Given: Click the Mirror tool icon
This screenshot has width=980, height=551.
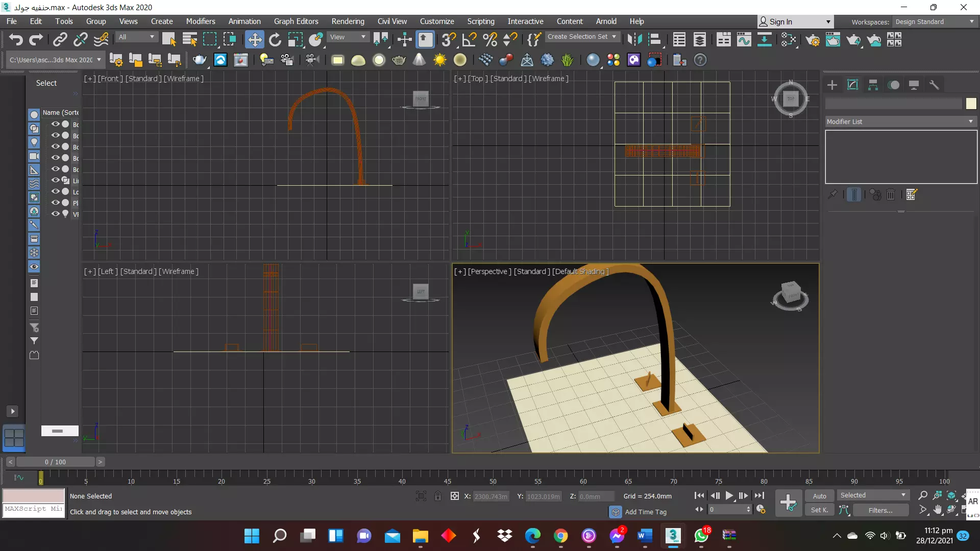Looking at the screenshot, I should (x=634, y=40).
